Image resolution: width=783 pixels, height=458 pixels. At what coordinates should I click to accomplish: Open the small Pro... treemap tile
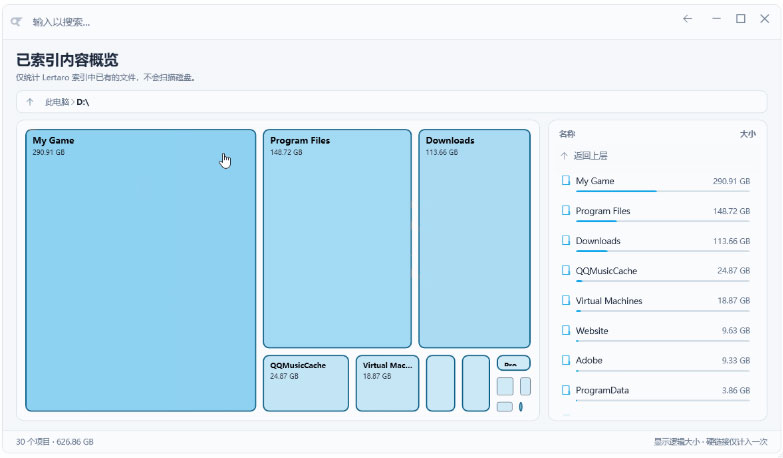coord(513,363)
